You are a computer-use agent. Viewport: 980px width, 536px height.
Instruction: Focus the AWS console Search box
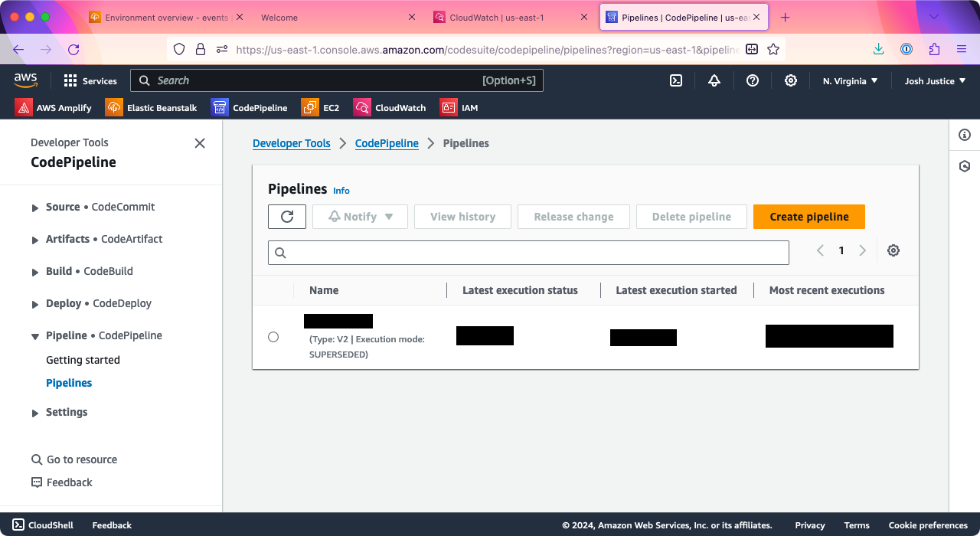(x=337, y=80)
